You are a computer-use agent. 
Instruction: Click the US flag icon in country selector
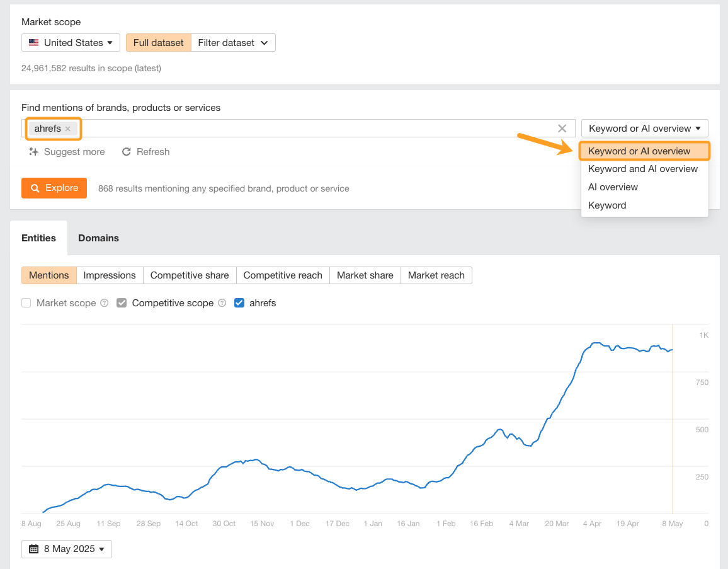pos(33,42)
